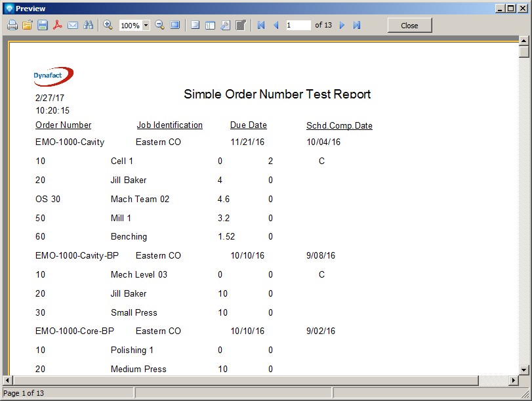Send report by email envelope icon
Image resolution: width=532 pixels, height=401 pixels.
click(x=73, y=25)
